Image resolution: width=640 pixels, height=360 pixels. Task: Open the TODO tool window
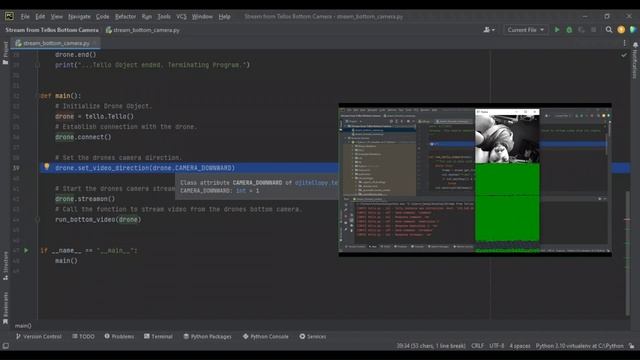pyautogui.click(x=83, y=336)
